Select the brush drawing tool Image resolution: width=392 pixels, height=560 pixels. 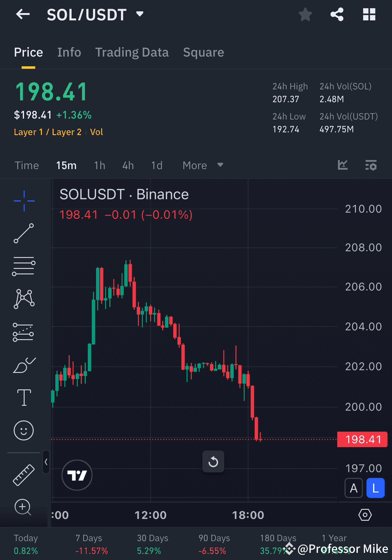24,365
